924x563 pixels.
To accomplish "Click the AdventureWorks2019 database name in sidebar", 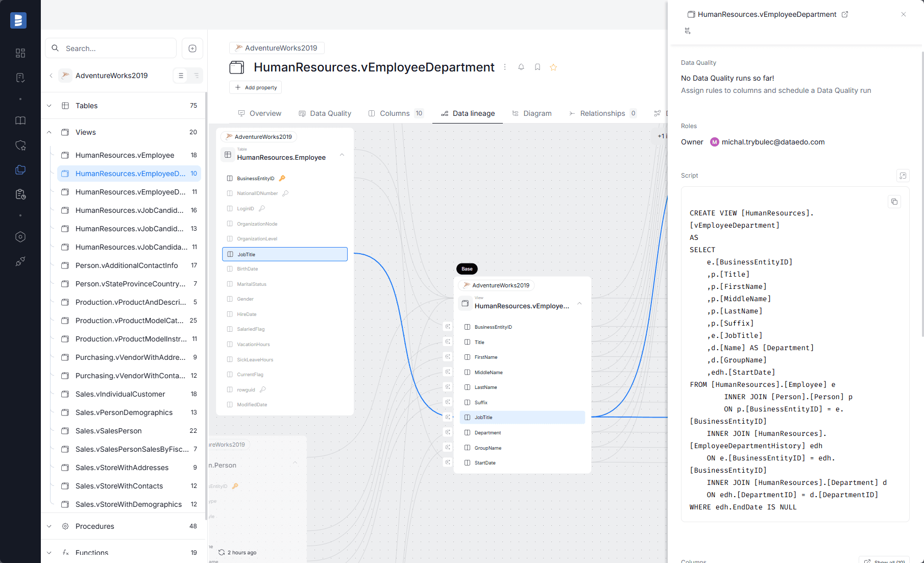I will [111, 76].
